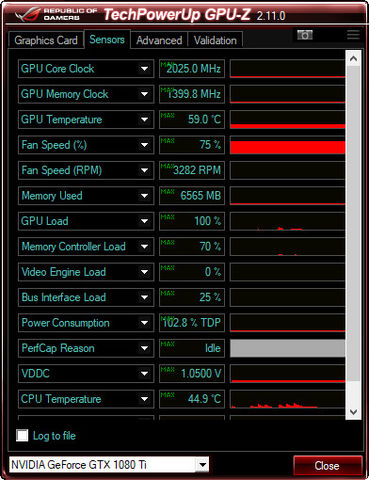Go to the Validation tab
This screenshot has height=480, width=369.
coord(215,40)
